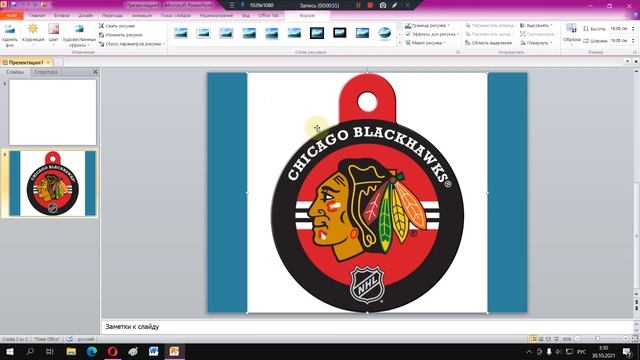Apply the fifth picture style thumbnail
Image resolution: width=640 pixels, height=360 pixels.
pyautogui.click(x=271, y=33)
